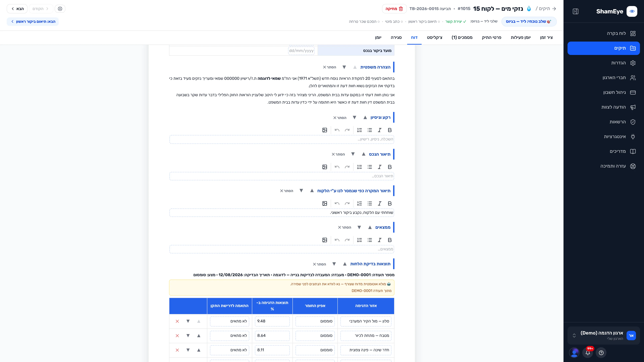Hide the רקע וניסיון section
Viewport: 644px width, 362px height.
(339, 118)
